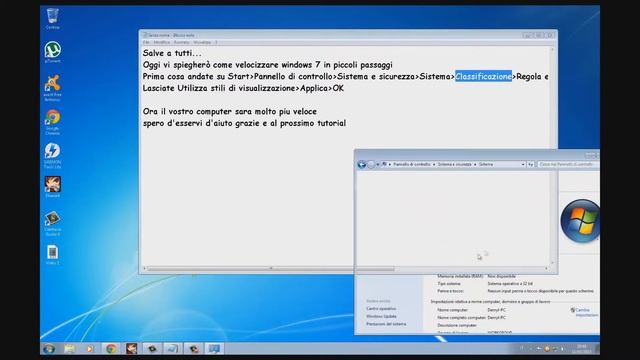
Task: Click the Elsword taskbar button
Action: click(131, 349)
